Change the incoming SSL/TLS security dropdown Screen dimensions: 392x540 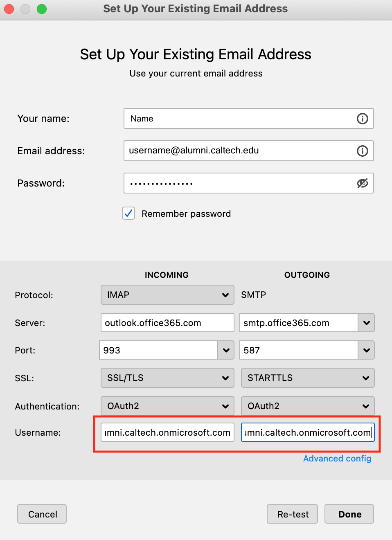coord(167,378)
